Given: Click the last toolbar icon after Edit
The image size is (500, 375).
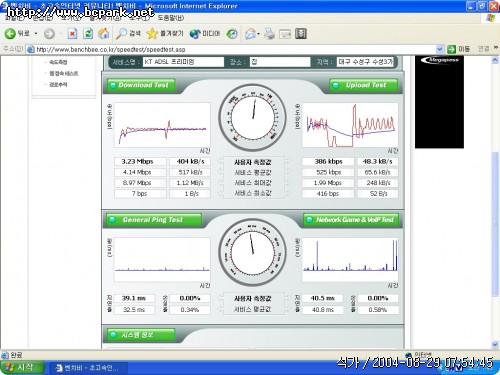Looking at the screenshot, I should point(301,34).
